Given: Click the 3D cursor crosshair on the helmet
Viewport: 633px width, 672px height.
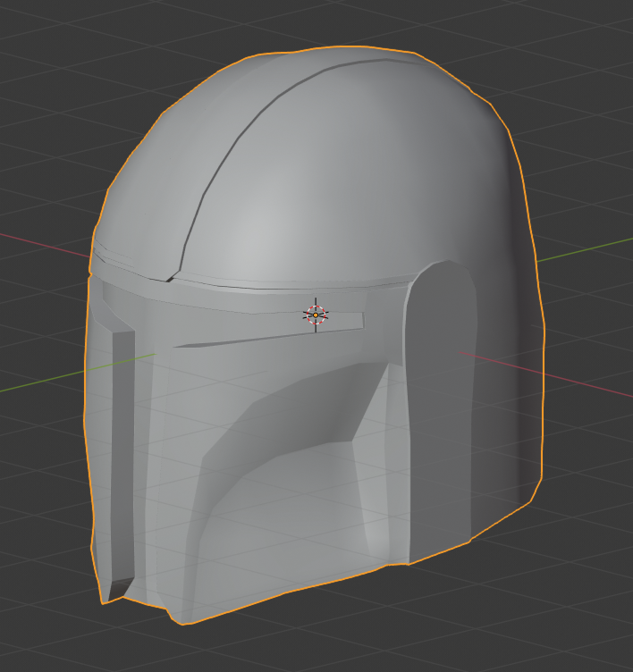Looking at the screenshot, I should pyautogui.click(x=316, y=315).
